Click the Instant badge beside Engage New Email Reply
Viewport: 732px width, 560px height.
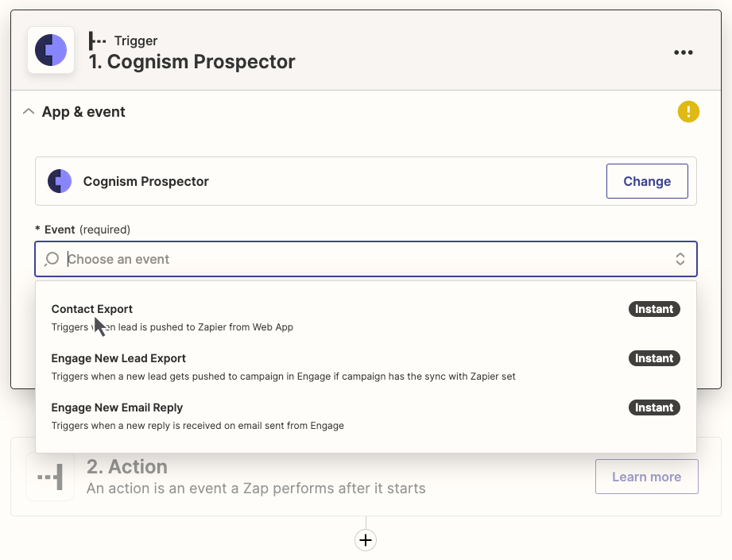tap(654, 407)
